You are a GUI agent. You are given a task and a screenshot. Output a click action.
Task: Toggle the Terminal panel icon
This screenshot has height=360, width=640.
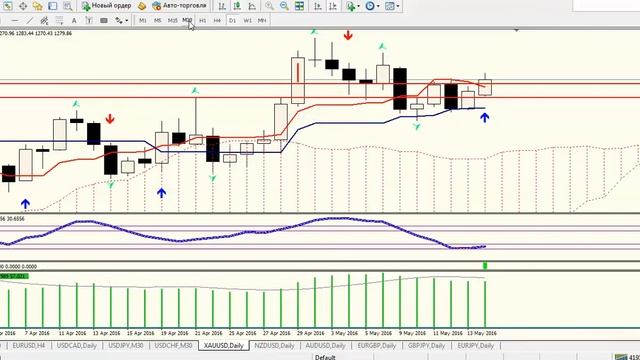(x=53, y=6)
